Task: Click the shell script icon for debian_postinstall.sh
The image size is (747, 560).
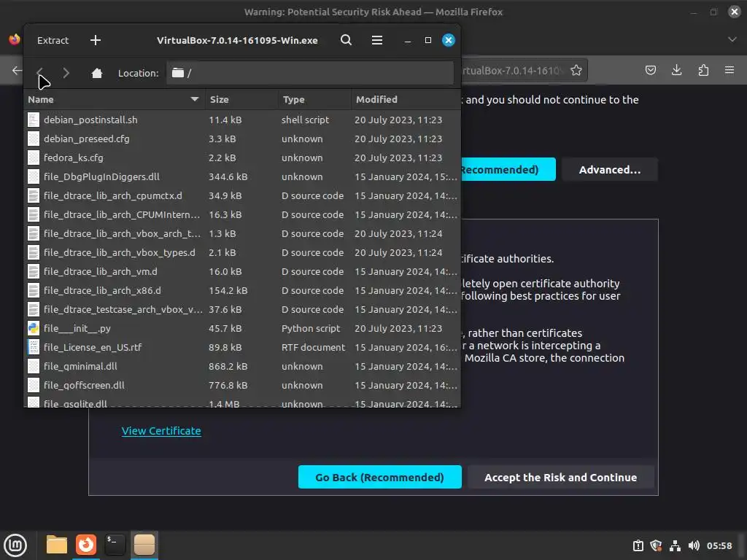Action: (x=34, y=120)
